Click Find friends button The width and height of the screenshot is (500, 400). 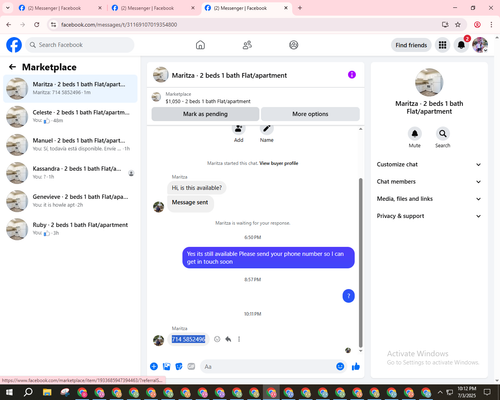pos(411,45)
